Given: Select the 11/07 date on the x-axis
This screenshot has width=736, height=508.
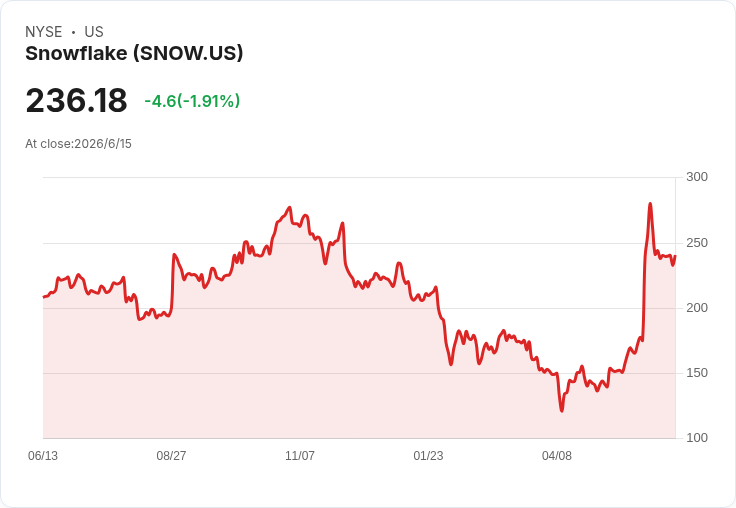Looking at the screenshot, I should coord(300,455).
